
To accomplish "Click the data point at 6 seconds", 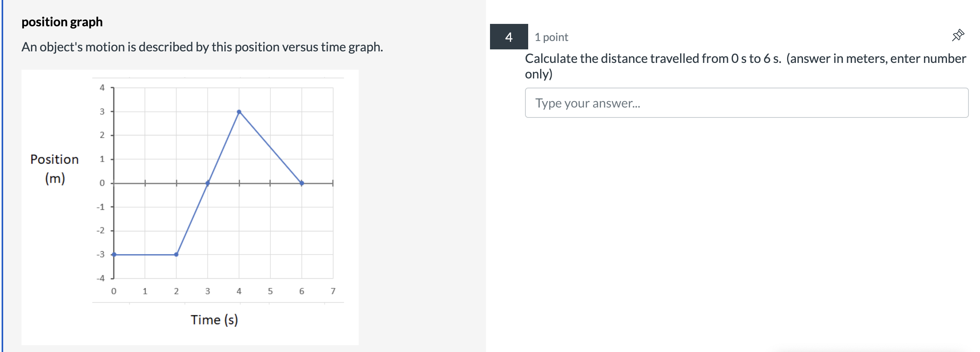I will 302,184.
